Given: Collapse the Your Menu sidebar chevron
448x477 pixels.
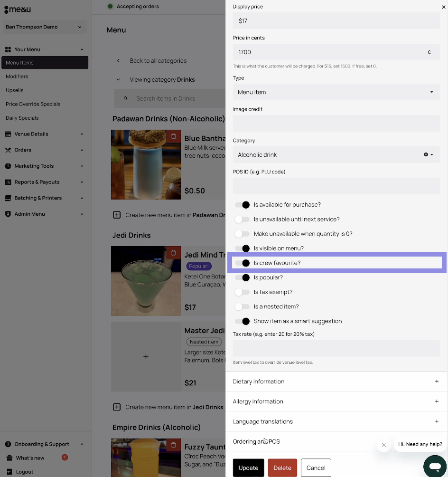Looking at the screenshot, I should click(x=82, y=49).
